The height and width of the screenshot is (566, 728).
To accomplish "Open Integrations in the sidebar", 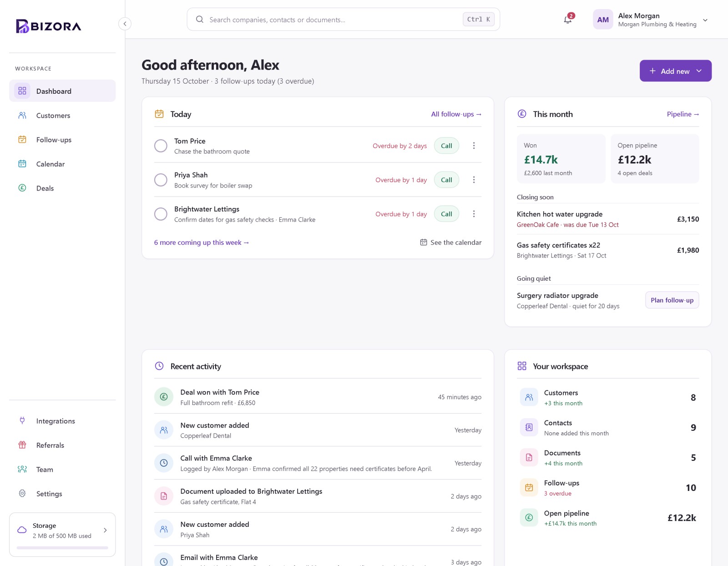I will coord(62,421).
